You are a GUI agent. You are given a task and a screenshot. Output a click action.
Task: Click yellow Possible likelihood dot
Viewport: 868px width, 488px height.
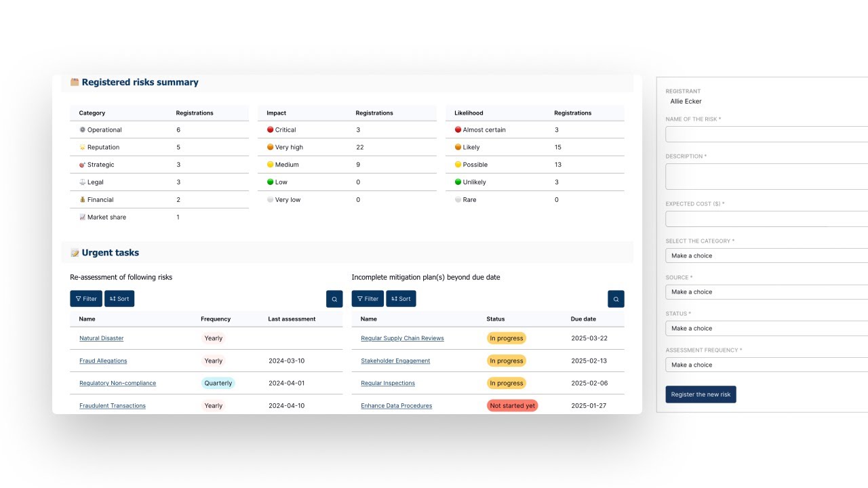tap(458, 165)
